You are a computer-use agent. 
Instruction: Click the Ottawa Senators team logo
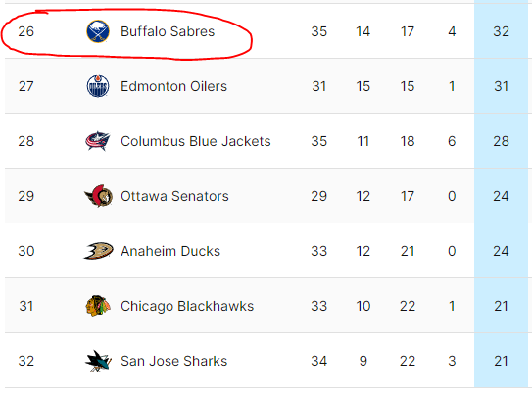click(98, 196)
